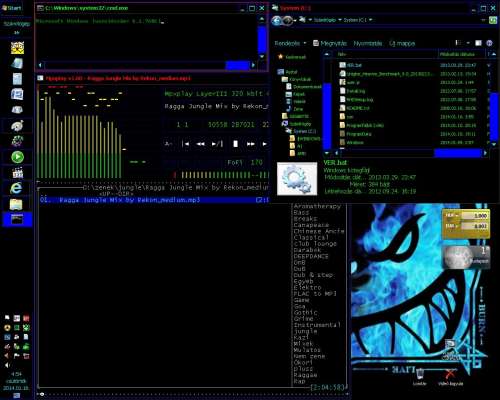The height and width of the screenshot is (400, 500).
Task: Change view using the Explorer view icon
Action: tap(459, 43)
